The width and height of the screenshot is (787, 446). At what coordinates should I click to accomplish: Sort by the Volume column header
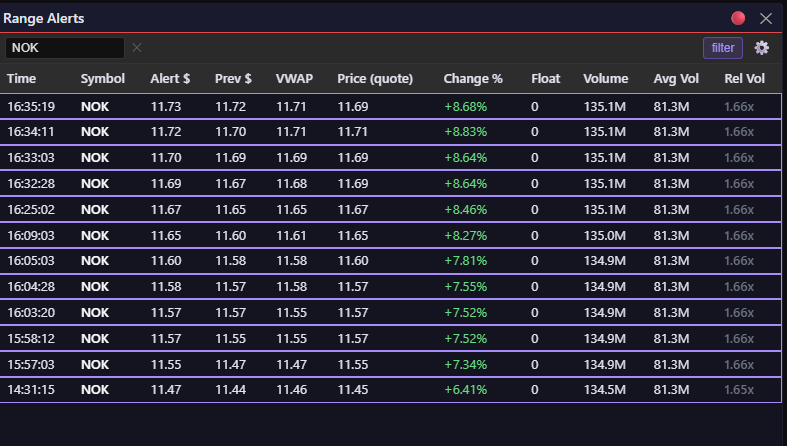coord(605,79)
